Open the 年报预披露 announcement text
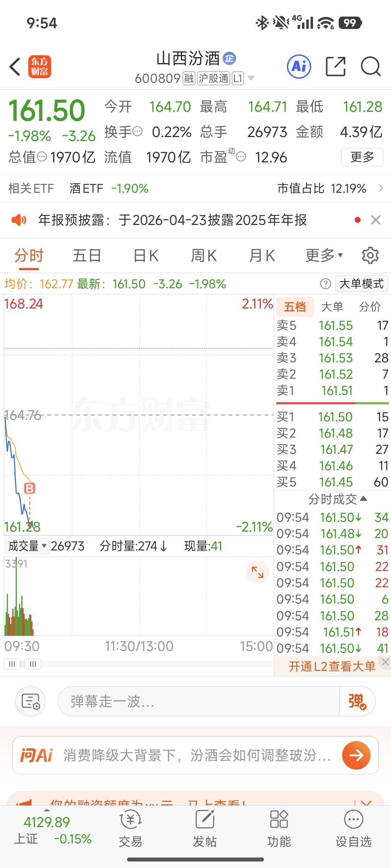 (x=172, y=220)
